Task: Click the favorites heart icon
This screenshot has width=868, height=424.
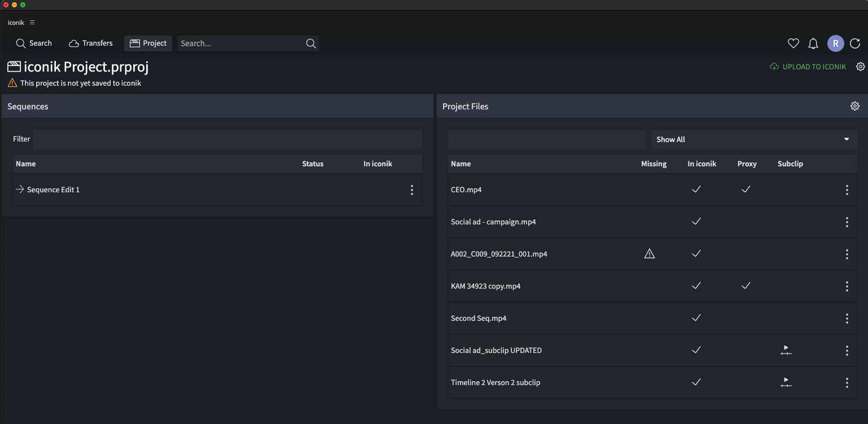Action: click(794, 43)
